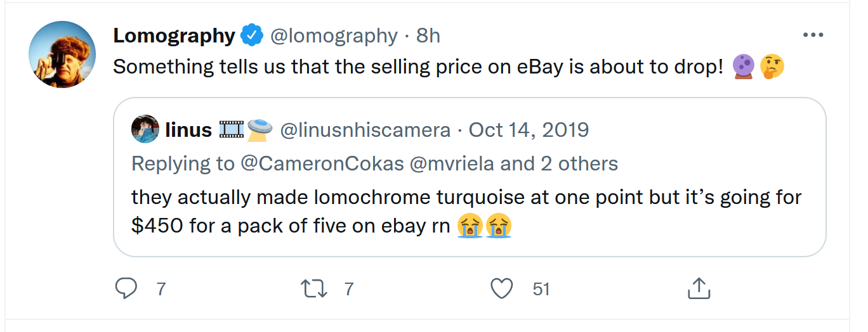This screenshot has height=332, width=868.
Task: Retweet the Lomography tweet
Action: click(313, 289)
